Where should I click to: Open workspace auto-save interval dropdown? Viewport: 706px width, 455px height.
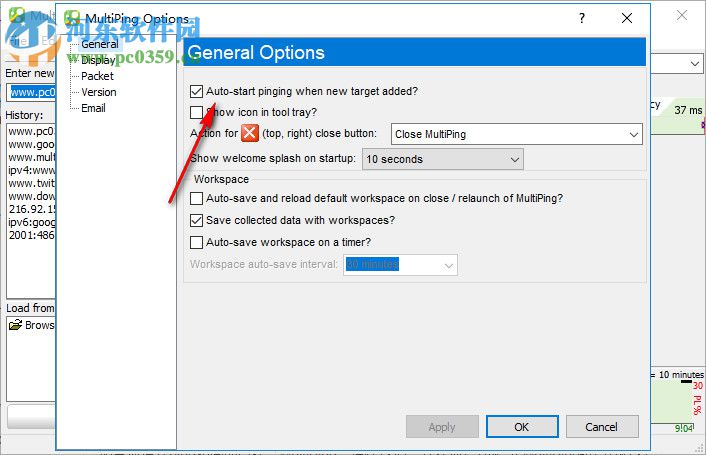coord(400,265)
